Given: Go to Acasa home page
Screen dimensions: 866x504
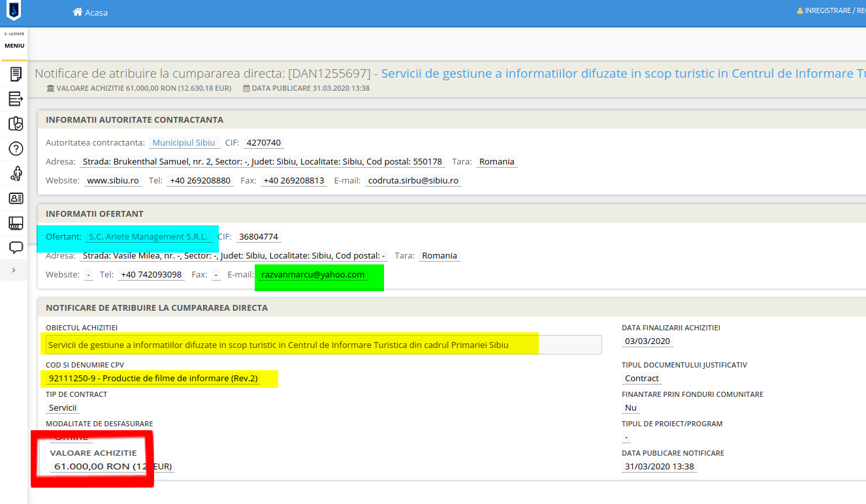Looking at the screenshot, I should [90, 12].
